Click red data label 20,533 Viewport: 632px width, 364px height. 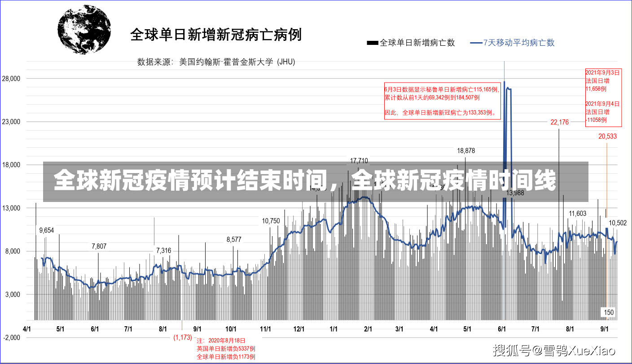[607, 136]
